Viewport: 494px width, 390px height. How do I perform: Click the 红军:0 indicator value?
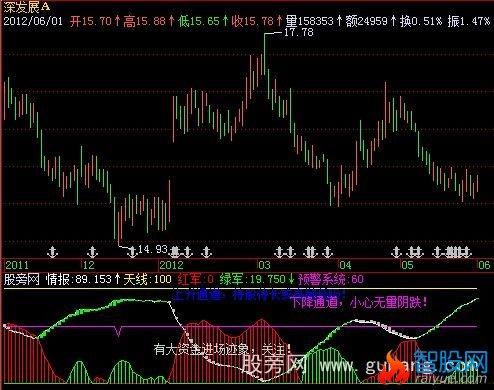[x=196, y=279]
